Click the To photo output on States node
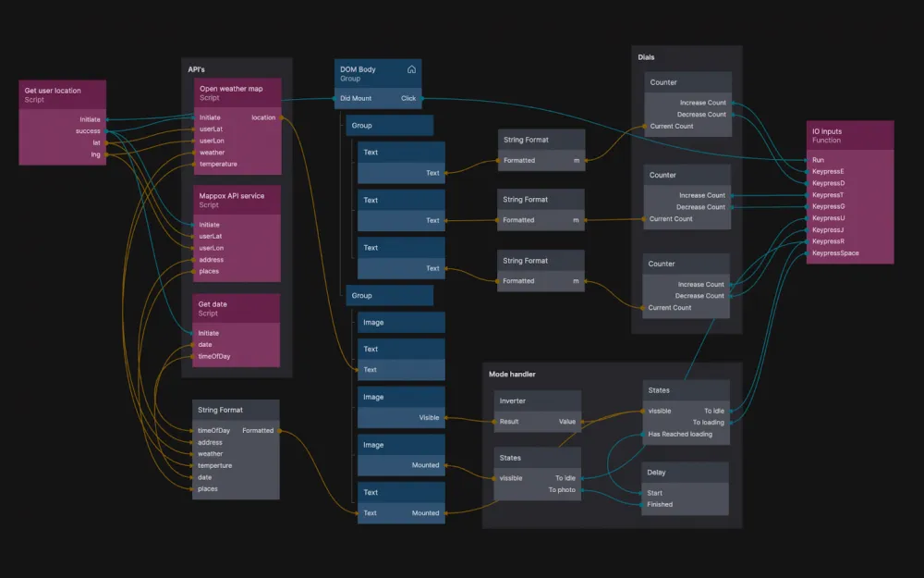This screenshot has width=924, height=578. pyautogui.click(x=562, y=489)
